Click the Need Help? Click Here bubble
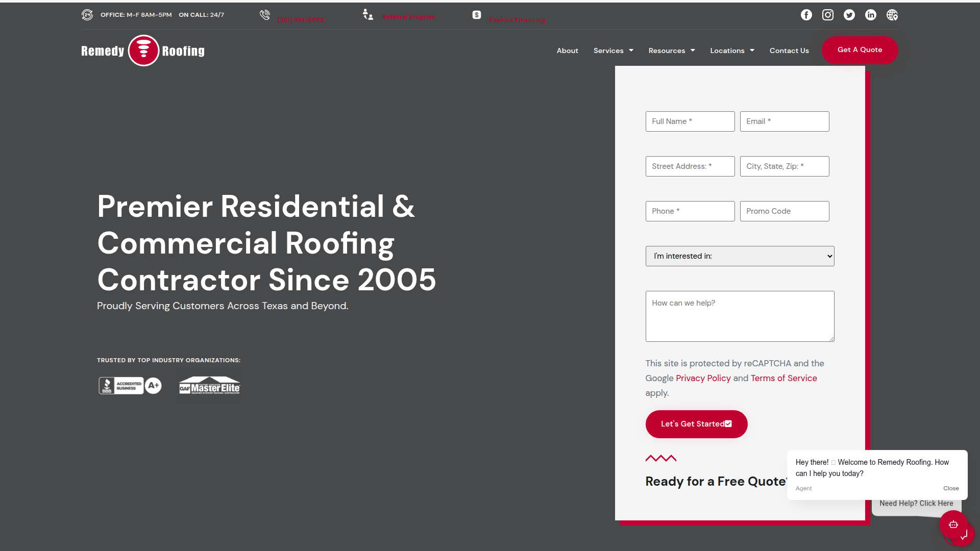Screen dimensions: 980x551 (917, 504)
